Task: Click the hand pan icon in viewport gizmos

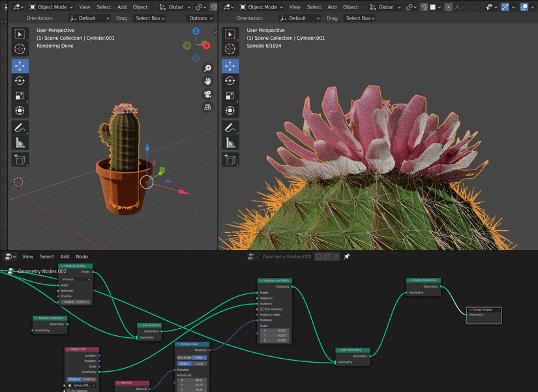Action: 207,81
